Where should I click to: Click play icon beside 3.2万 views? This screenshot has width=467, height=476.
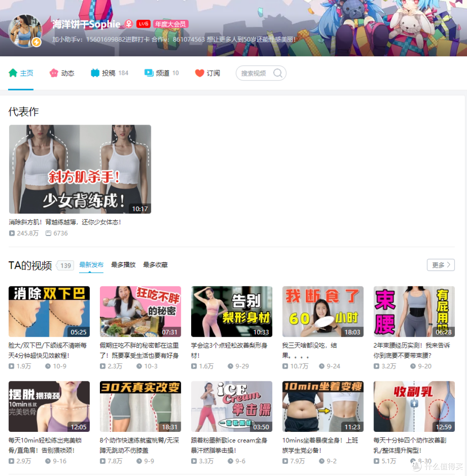tap(377, 366)
